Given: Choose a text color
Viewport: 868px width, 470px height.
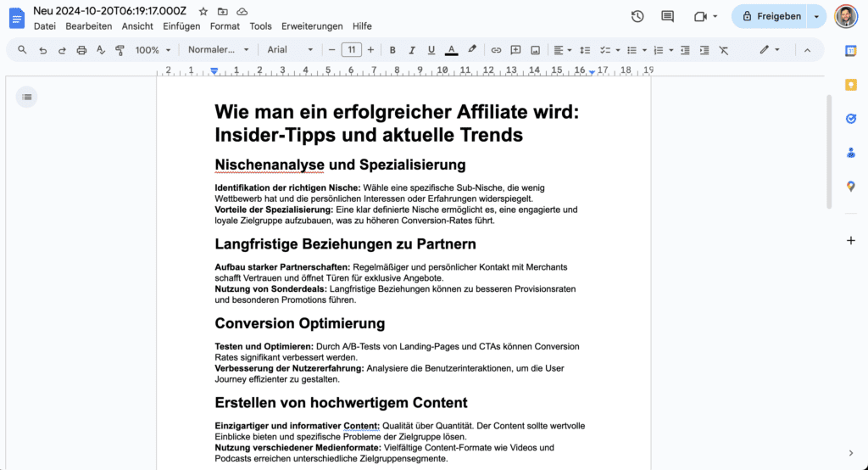Looking at the screenshot, I should click(x=451, y=50).
